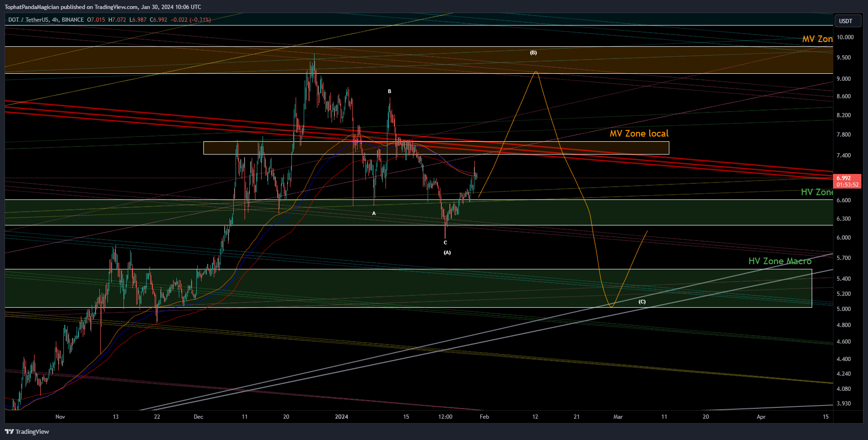This screenshot has height=440, width=868.
Task: Click the 8.200 price axis label
Action: click(x=843, y=115)
